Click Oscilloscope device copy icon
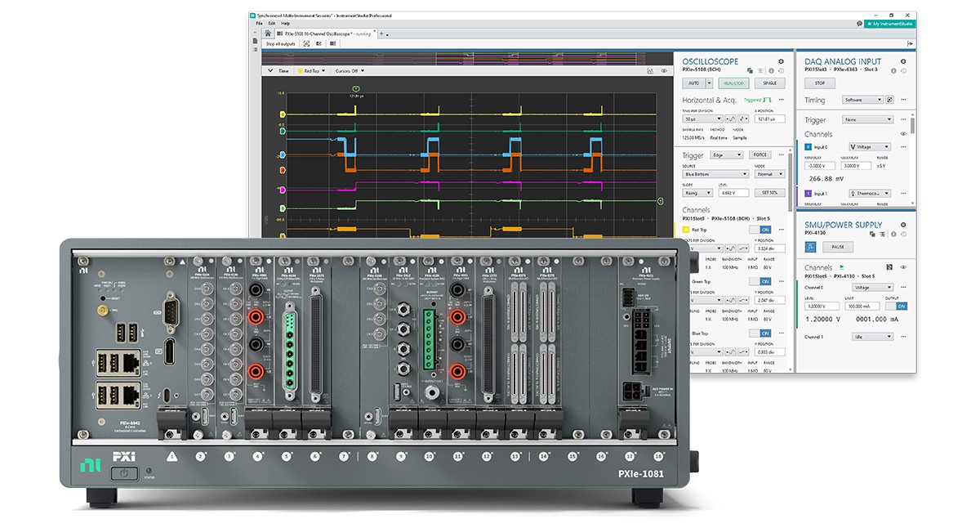Image resolution: width=980 pixels, height=528 pixels. point(750,71)
